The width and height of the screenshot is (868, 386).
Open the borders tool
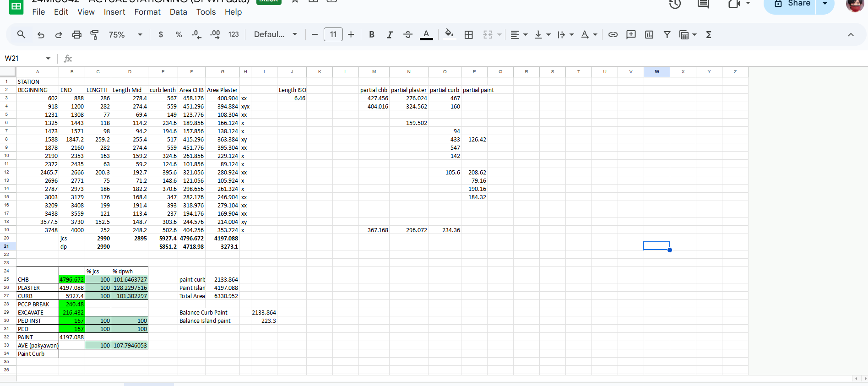click(x=469, y=34)
